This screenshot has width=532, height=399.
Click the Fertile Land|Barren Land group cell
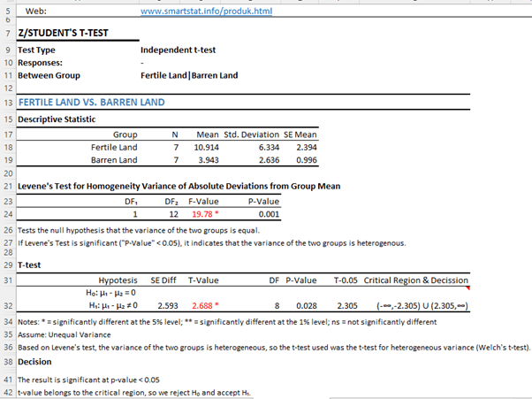click(x=189, y=76)
